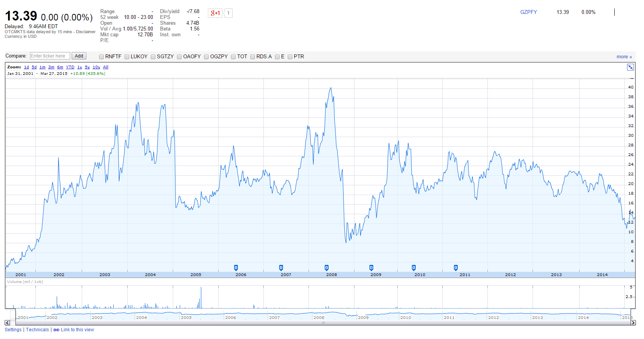Click the dividend marker near 2010
This screenshot has height=339, width=644.
(x=414, y=268)
